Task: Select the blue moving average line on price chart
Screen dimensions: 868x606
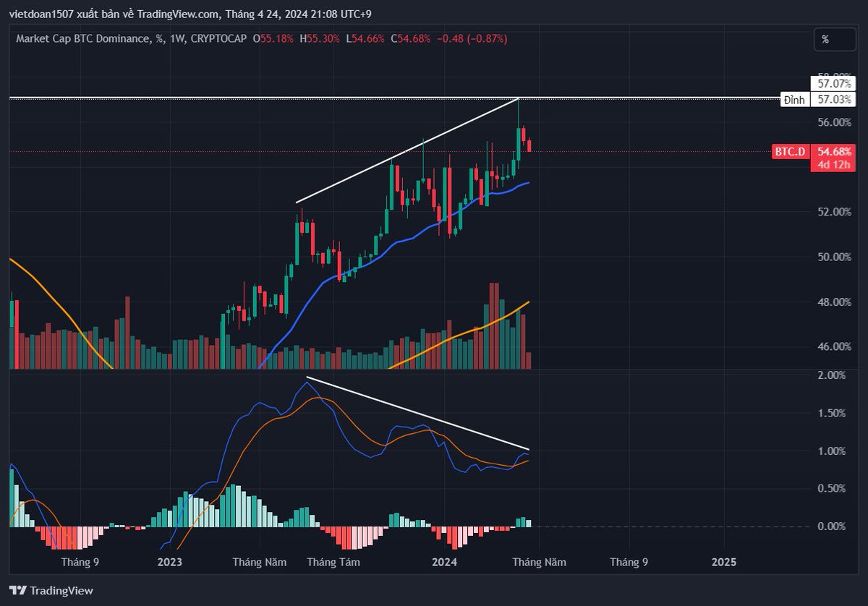Action: (394, 244)
